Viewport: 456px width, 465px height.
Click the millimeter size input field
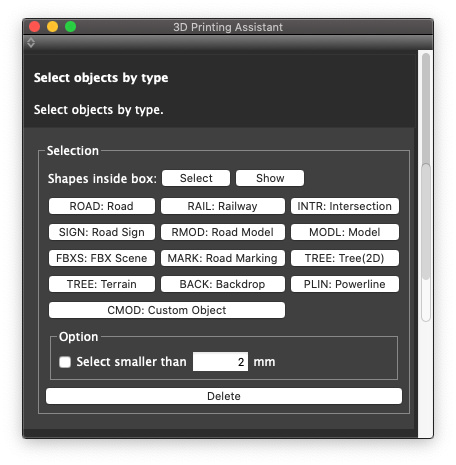[x=220, y=362]
